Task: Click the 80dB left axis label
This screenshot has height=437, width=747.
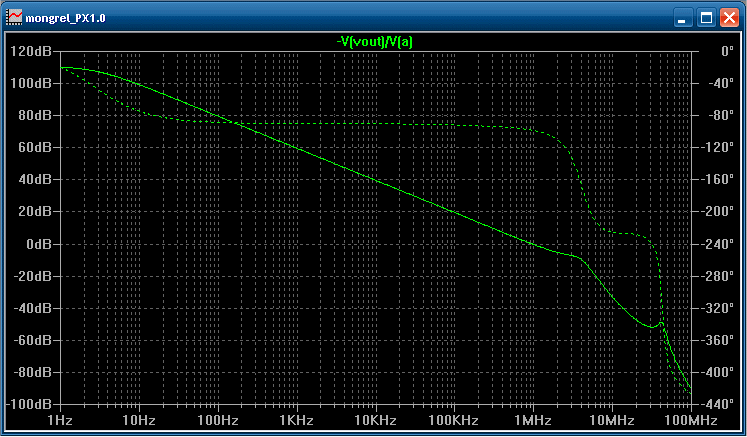Action: (35, 115)
